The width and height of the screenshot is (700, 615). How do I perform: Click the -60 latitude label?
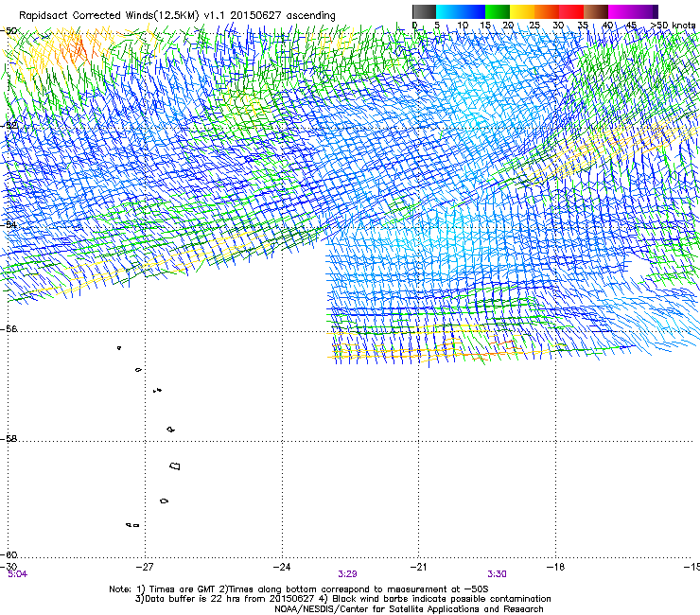9,554
